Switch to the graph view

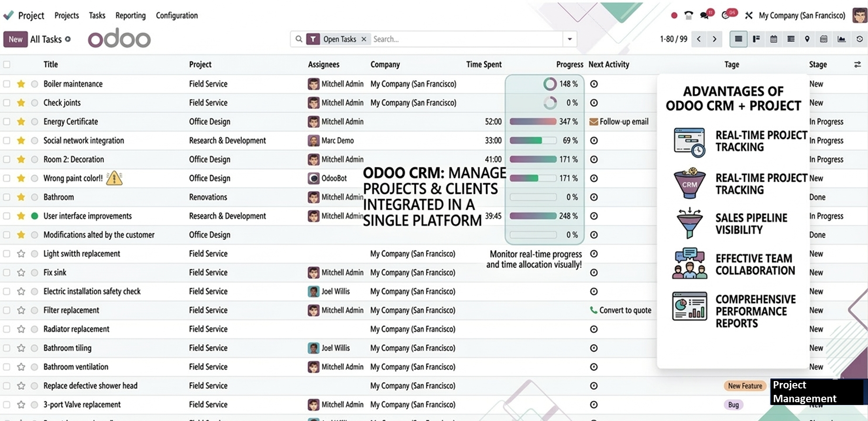click(x=841, y=39)
